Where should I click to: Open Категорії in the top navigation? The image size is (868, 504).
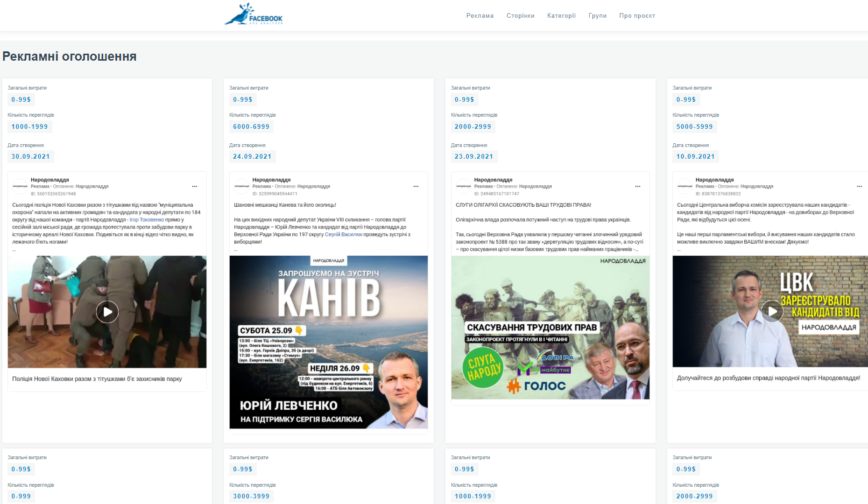pos(561,16)
